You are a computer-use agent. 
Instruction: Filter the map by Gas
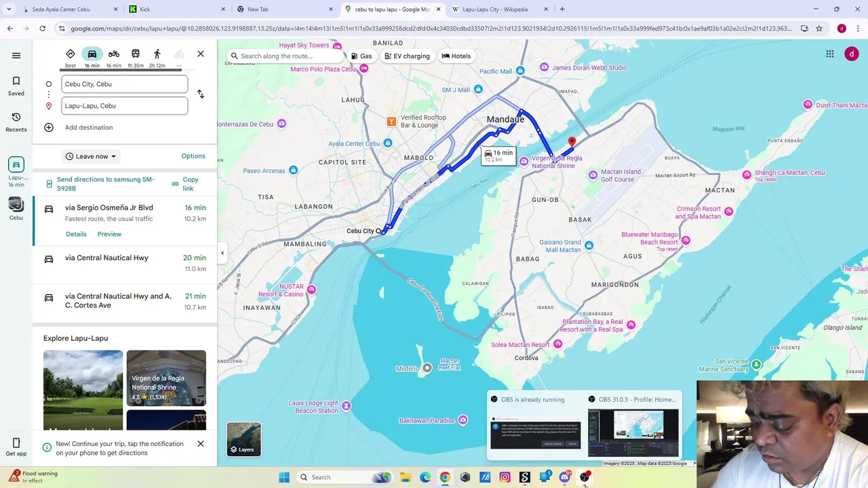pyautogui.click(x=361, y=56)
